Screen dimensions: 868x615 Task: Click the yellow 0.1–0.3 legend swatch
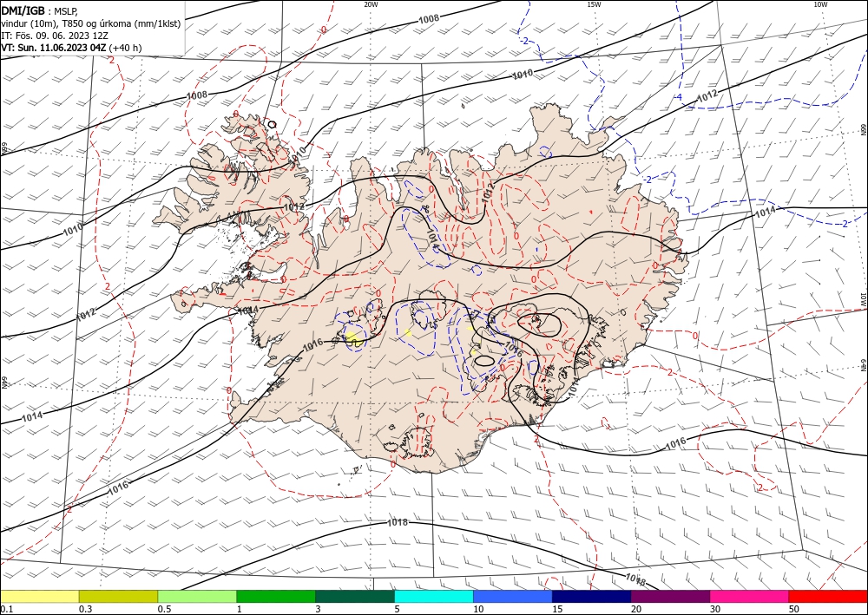(x=40, y=596)
